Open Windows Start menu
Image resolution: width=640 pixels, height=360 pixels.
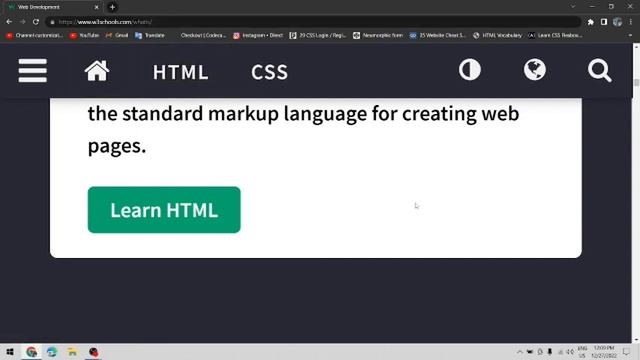pos(10,352)
